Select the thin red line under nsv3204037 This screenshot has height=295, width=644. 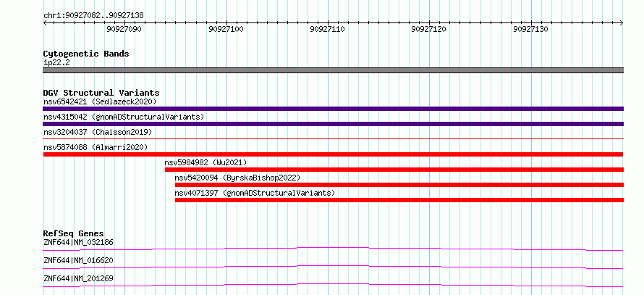pyautogui.click(x=333, y=139)
